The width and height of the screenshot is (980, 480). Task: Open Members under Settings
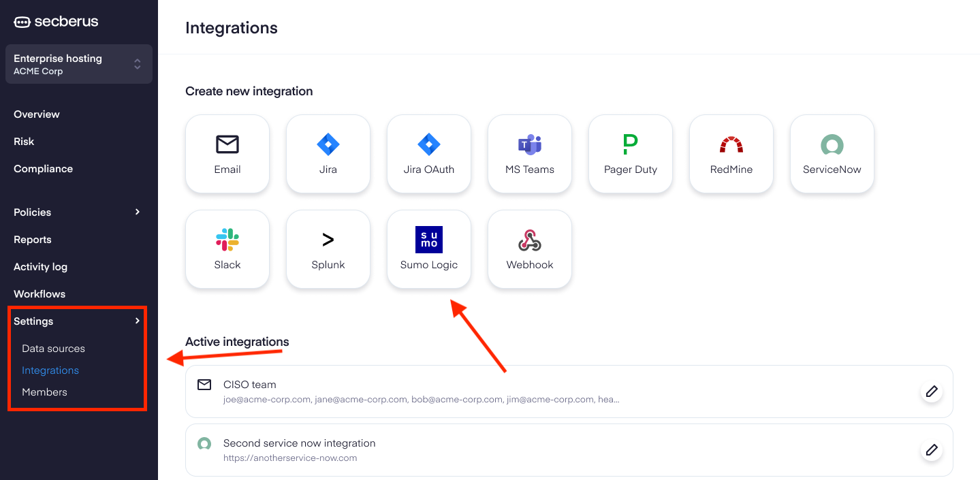44,392
